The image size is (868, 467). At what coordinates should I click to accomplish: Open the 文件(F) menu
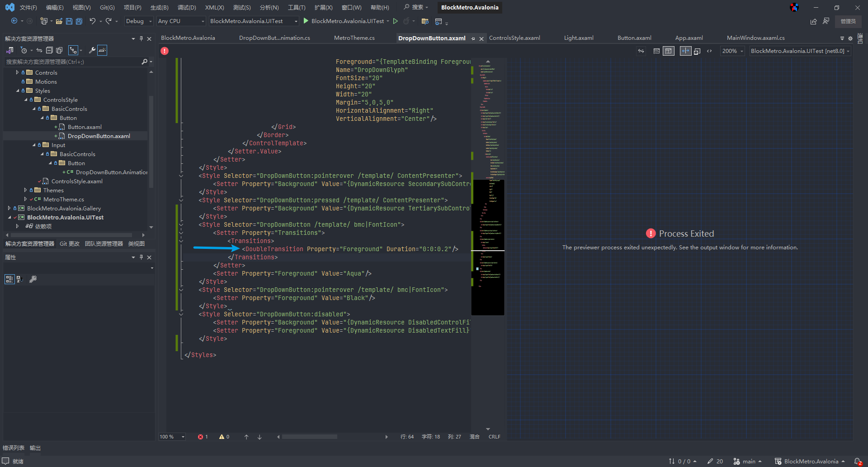tap(28, 7)
